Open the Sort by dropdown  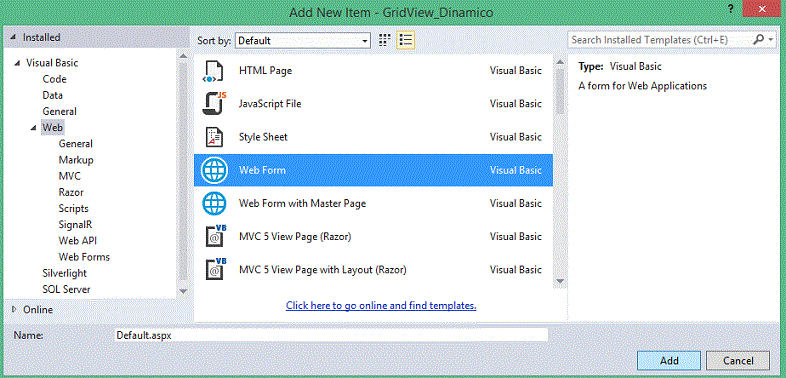(x=303, y=41)
